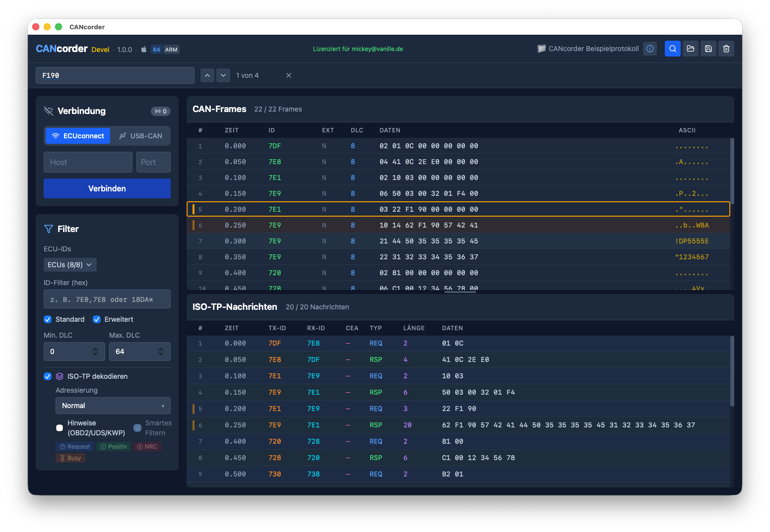This screenshot has height=532, width=770.
Task: Toggle the ISO-TP dekodieren checkbox
Action: [x=48, y=376]
